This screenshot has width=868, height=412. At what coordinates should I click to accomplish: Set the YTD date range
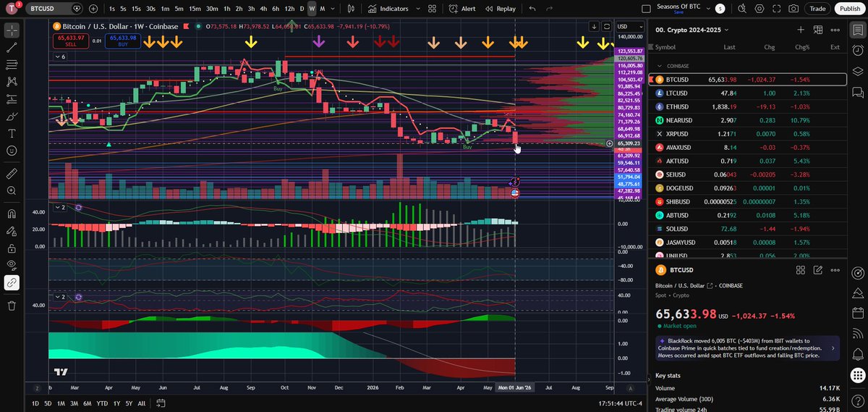[102, 403]
